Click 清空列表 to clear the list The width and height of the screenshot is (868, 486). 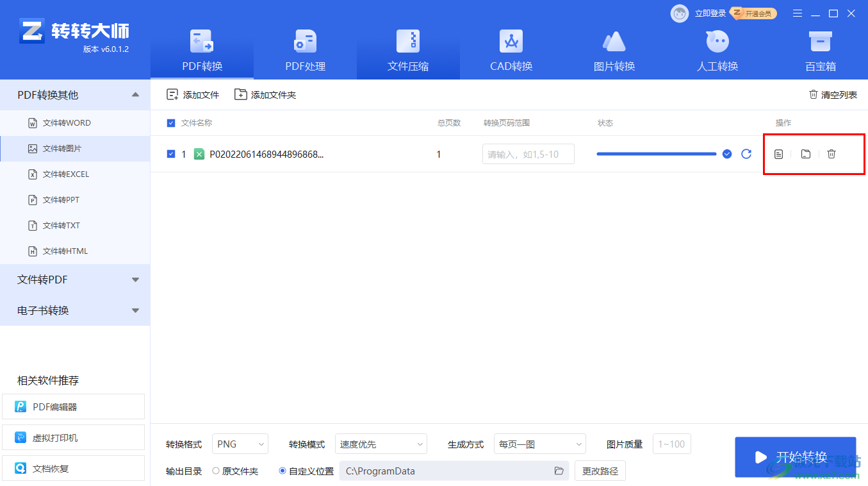click(x=833, y=95)
